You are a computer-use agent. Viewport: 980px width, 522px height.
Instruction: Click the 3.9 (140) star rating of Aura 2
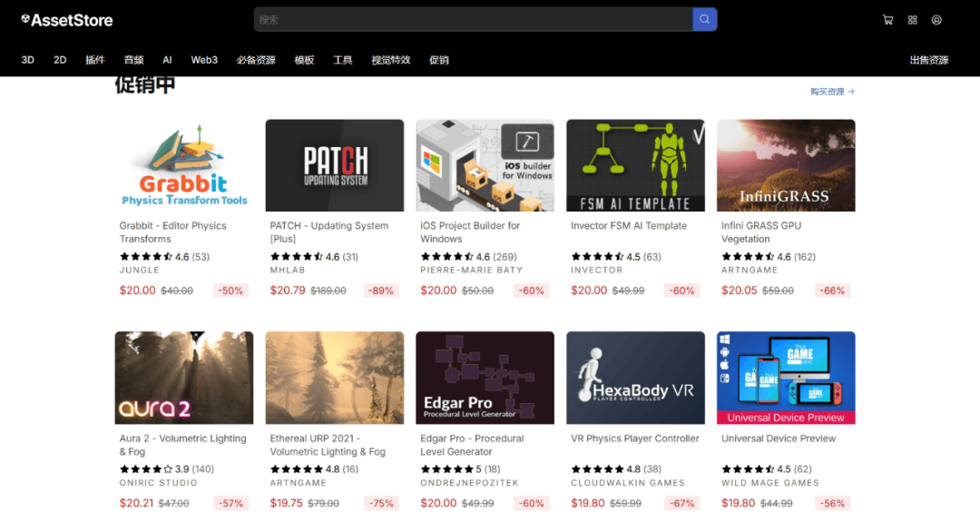click(x=167, y=468)
